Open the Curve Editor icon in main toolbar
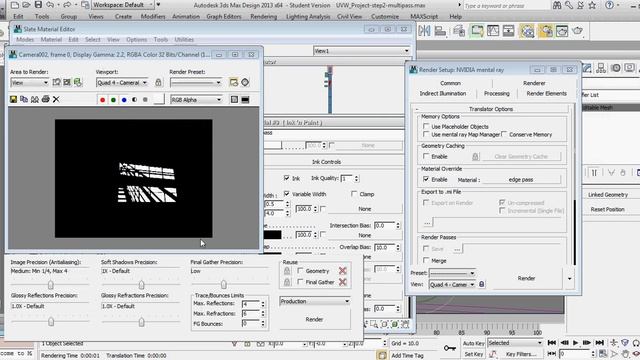This screenshot has width=640, height=360. pos(493,31)
